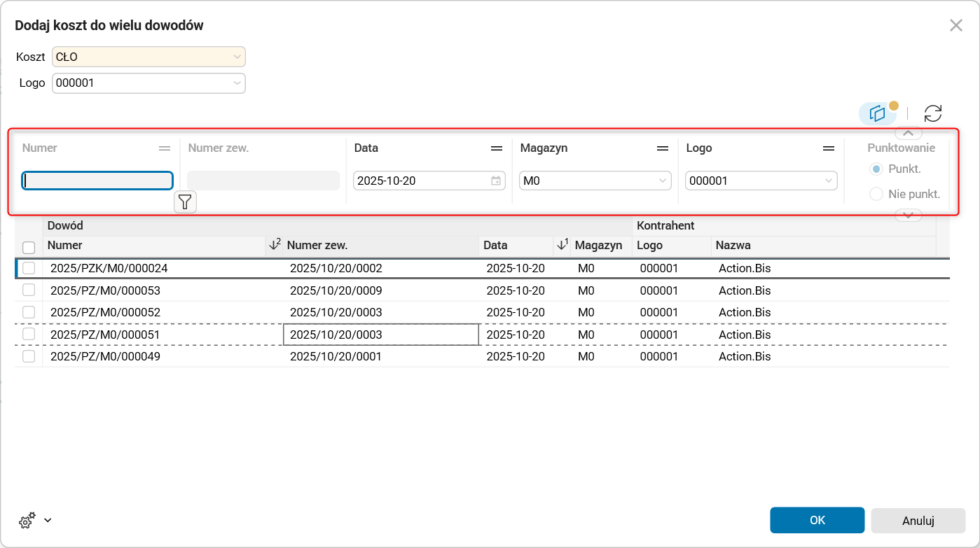The width and height of the screenshot is (980, 548).
Task: Click the Nazwa column header
Action: pos(733,246)
